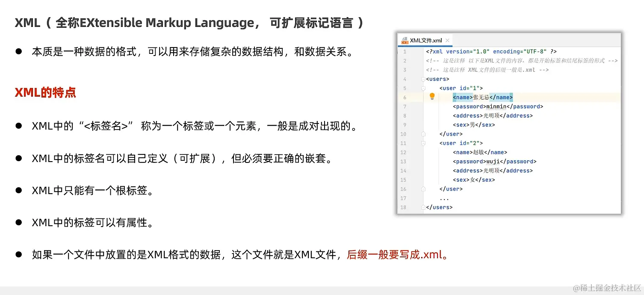Viewport: 644px width, 295px height.
Task: Click the closing </users> tag
Action: (439, 207)
